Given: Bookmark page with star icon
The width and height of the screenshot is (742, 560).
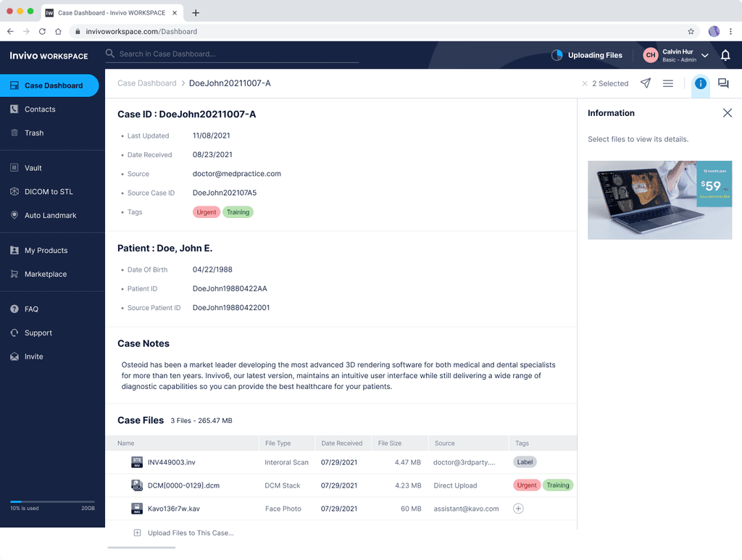Looking at the screenshot, I should click(691, 32).
